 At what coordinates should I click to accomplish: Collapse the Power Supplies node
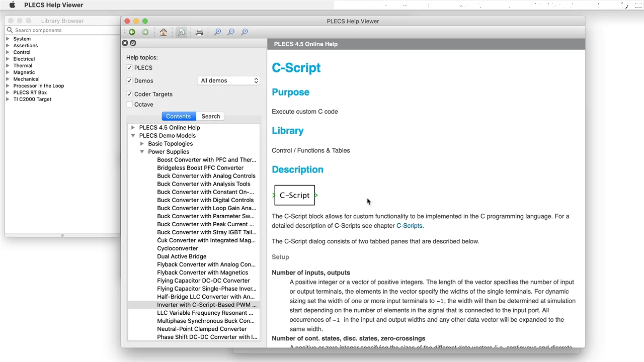coord(142,152)
